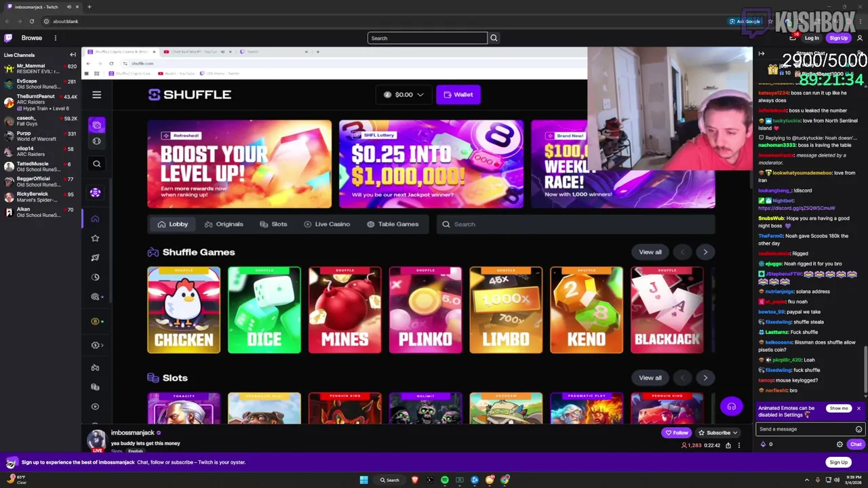This screenshot has width=868, height=488.
Task: Open the Limbo game thumbnail
Action: [x=506, y=310]
